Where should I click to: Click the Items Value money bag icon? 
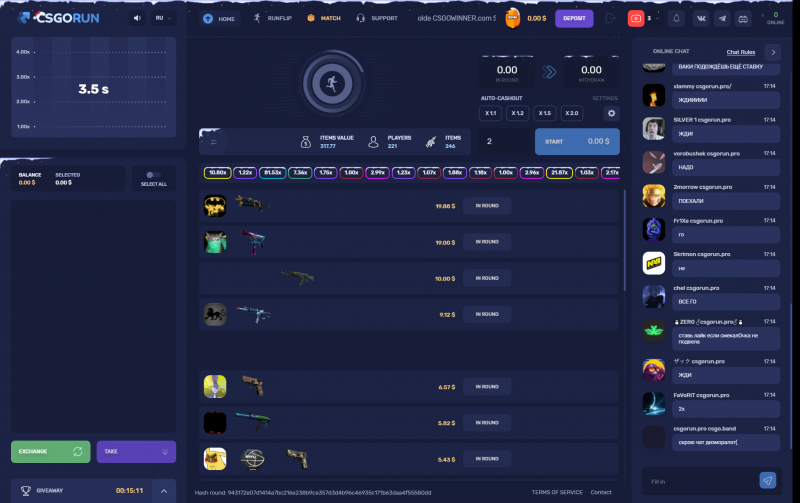tap(306, 142)
